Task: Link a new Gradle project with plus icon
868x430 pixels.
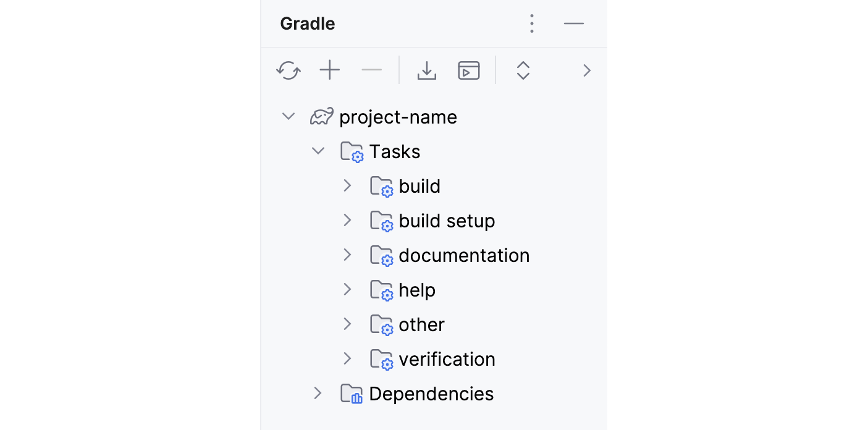Action: point(330,70)
